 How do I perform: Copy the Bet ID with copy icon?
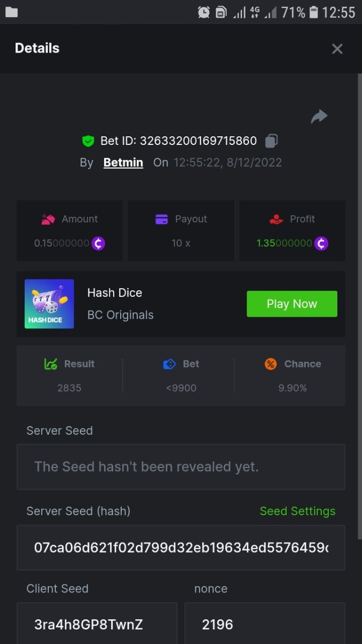tap(271, 141)
